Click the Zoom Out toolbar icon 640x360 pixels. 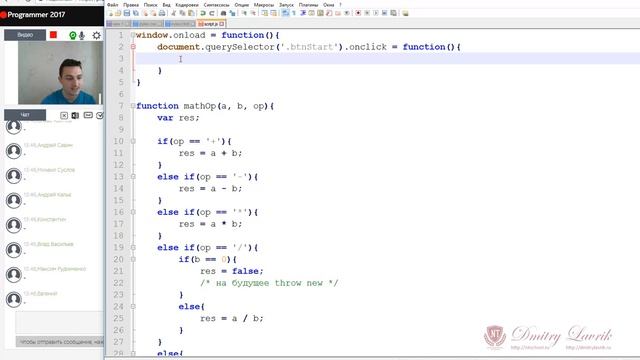(253, 13)
